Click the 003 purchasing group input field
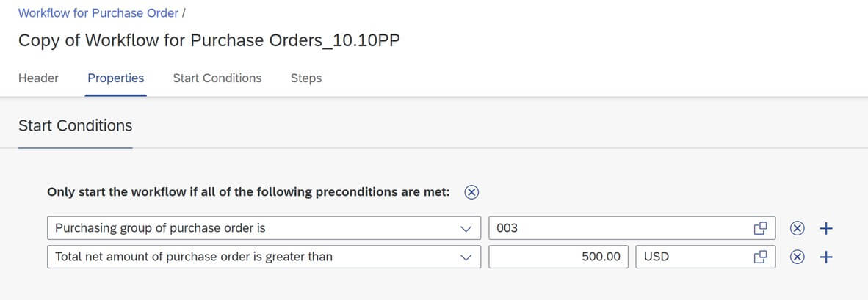Viewport: 868px width, 300px height. (632, 227)
